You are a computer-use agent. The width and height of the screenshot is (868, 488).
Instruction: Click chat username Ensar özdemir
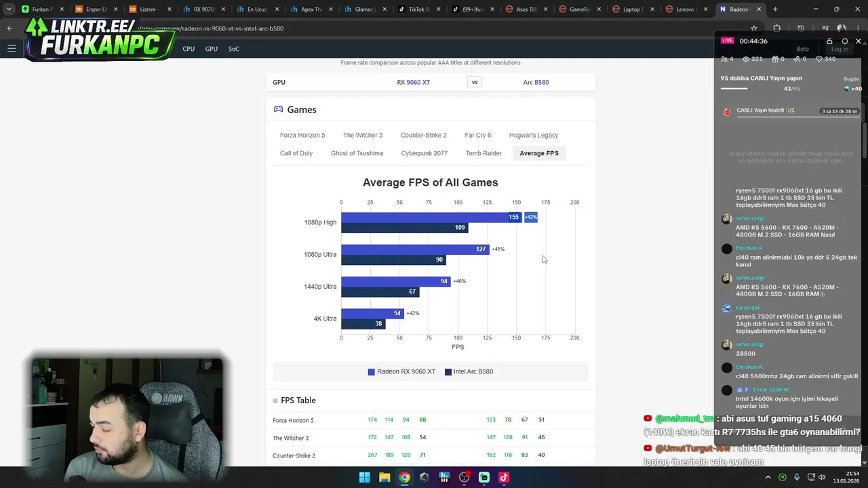coord(772,390)
